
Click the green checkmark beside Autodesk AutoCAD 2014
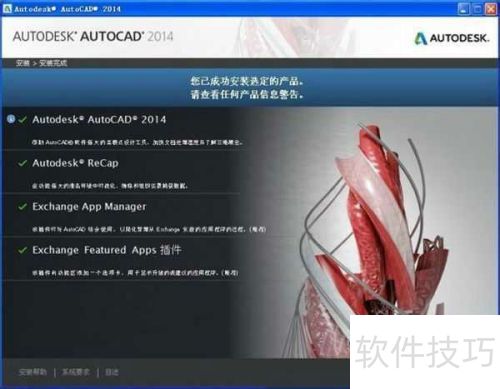click(22, 119)
